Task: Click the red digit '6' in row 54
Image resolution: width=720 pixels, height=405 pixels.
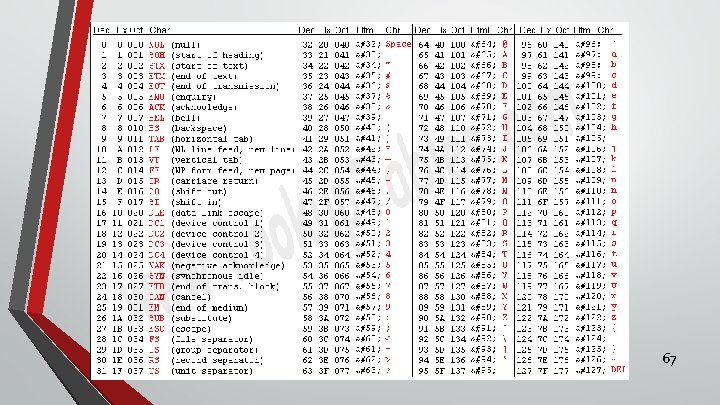Action: coord(388,276)
